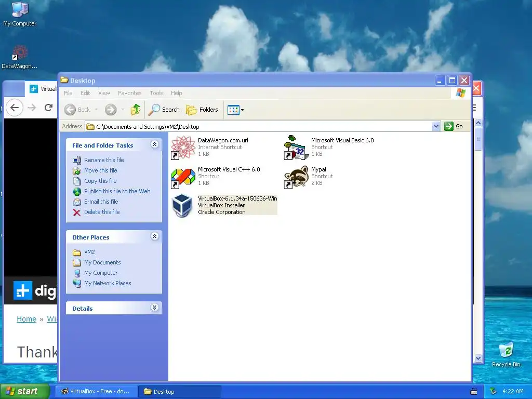532x399 pixels.
Task: Toggle the Folders pane button
Action: tap(202, 110)
